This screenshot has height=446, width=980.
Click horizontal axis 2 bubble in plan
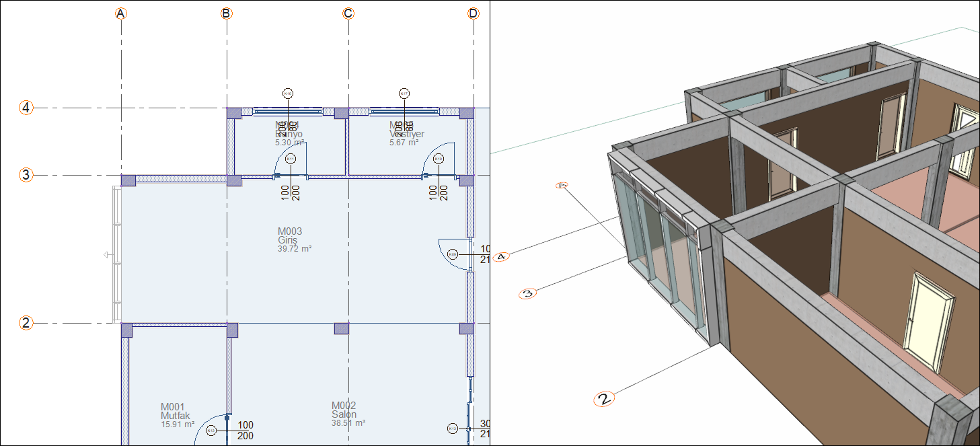pyautogui.click(x=26, y=323)
